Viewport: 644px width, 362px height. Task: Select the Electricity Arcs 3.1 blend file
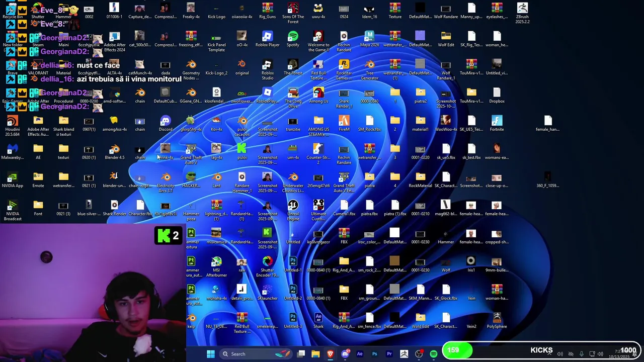[165, 183]
